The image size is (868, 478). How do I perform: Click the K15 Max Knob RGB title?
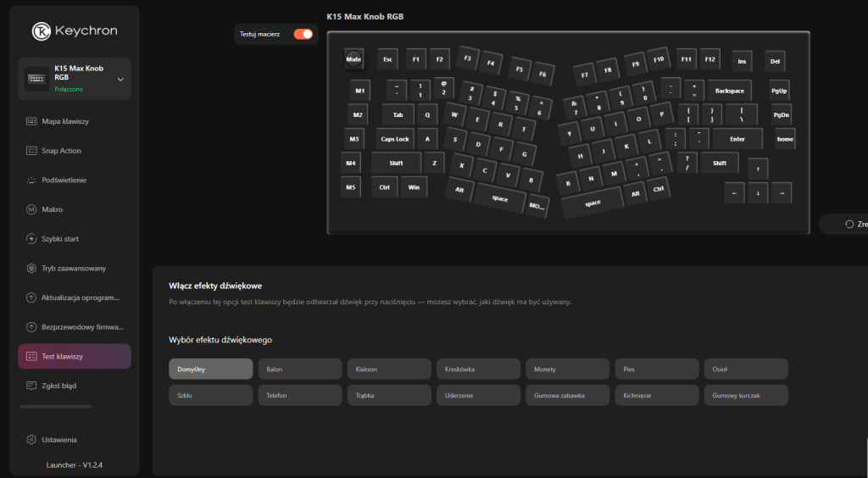point(364,17)
